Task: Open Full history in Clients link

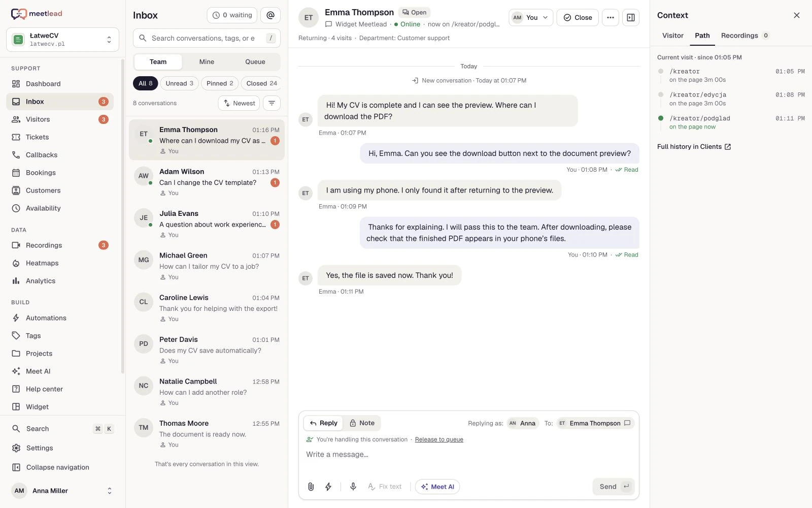Action: 694,147
